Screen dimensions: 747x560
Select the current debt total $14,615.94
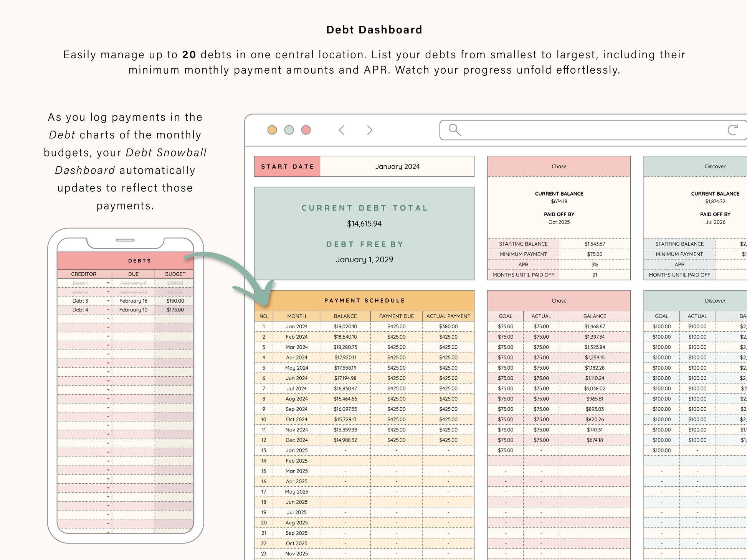364,224
